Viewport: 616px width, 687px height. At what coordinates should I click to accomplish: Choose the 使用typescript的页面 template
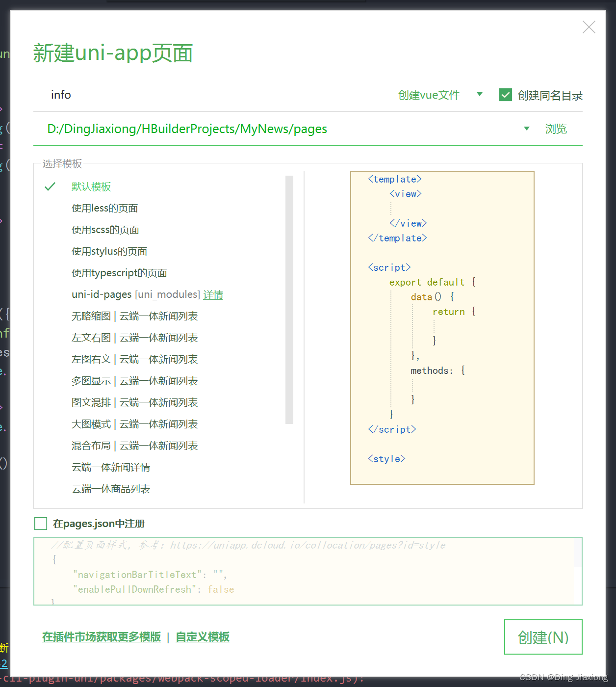[x=119, y=273]
